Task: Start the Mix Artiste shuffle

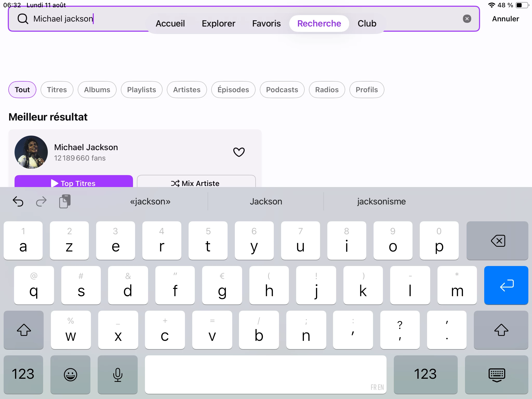Action: tap(196, 183)
